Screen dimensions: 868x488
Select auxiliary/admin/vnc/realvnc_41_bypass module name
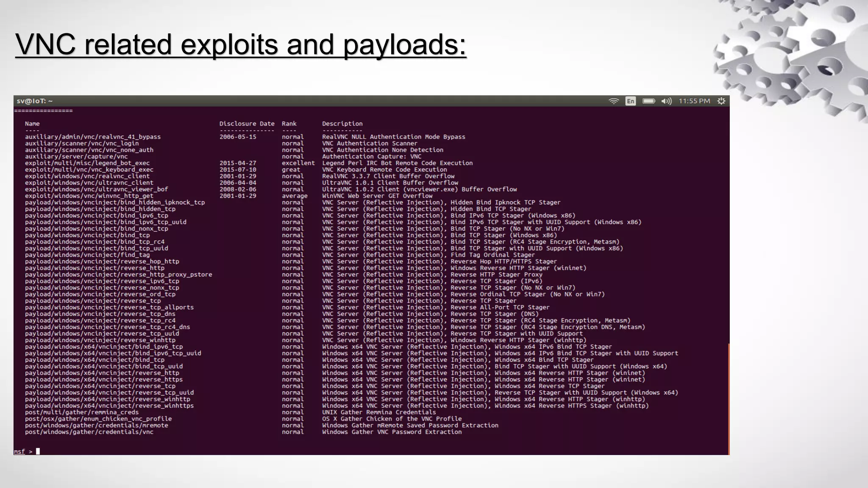93,137
